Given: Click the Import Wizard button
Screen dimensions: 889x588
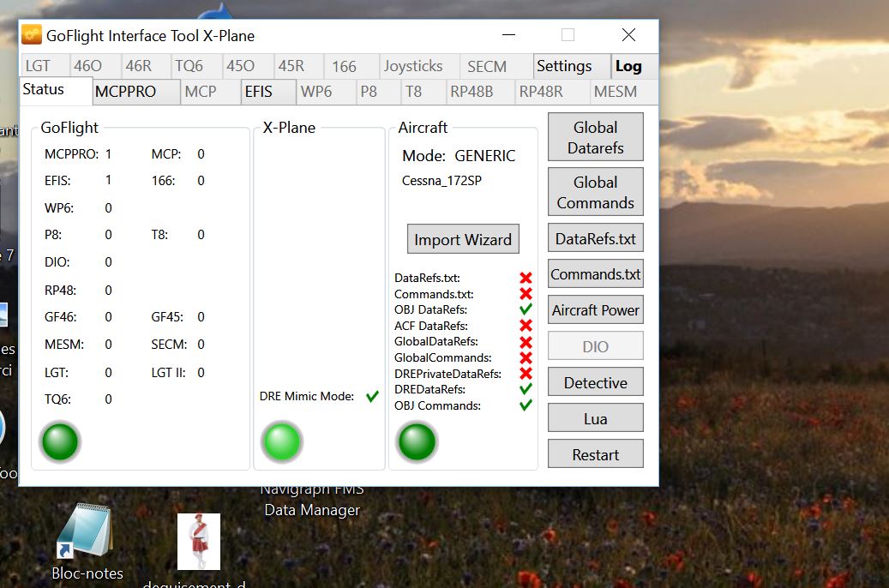Looking at the screenshot, I should pos(463,239).
